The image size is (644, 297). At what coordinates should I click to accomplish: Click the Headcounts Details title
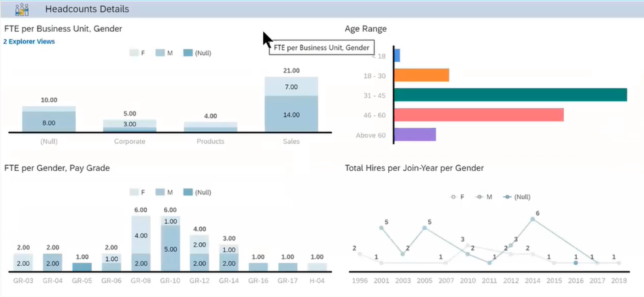(87, 9)
